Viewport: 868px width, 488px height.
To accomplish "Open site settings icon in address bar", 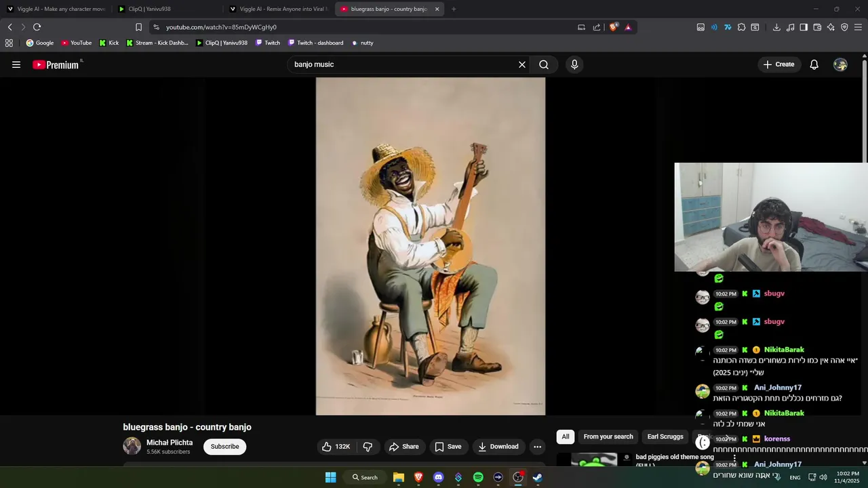I will (156, 27).
